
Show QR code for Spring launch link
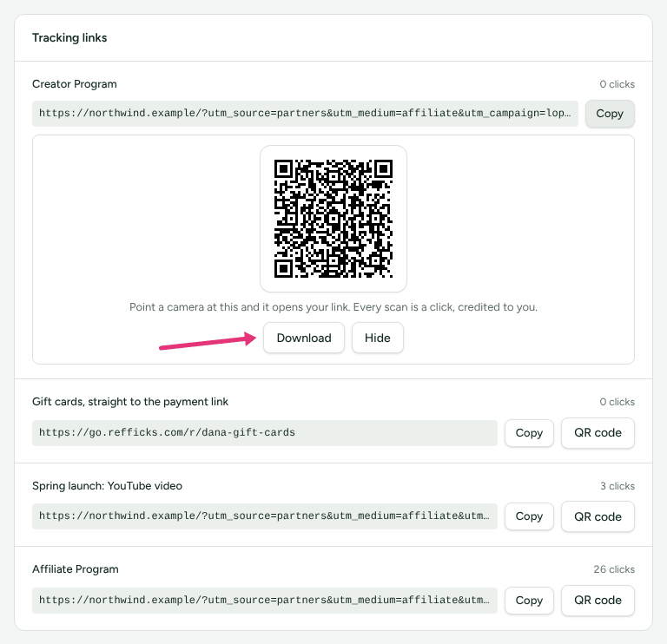click(598, 516)
